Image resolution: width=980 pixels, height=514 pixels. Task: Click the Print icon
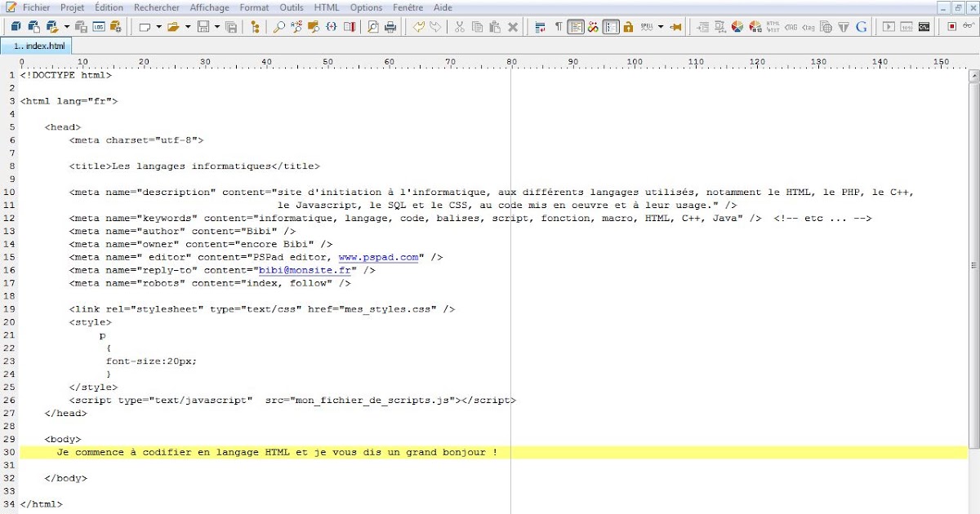[x=390, y=27]
